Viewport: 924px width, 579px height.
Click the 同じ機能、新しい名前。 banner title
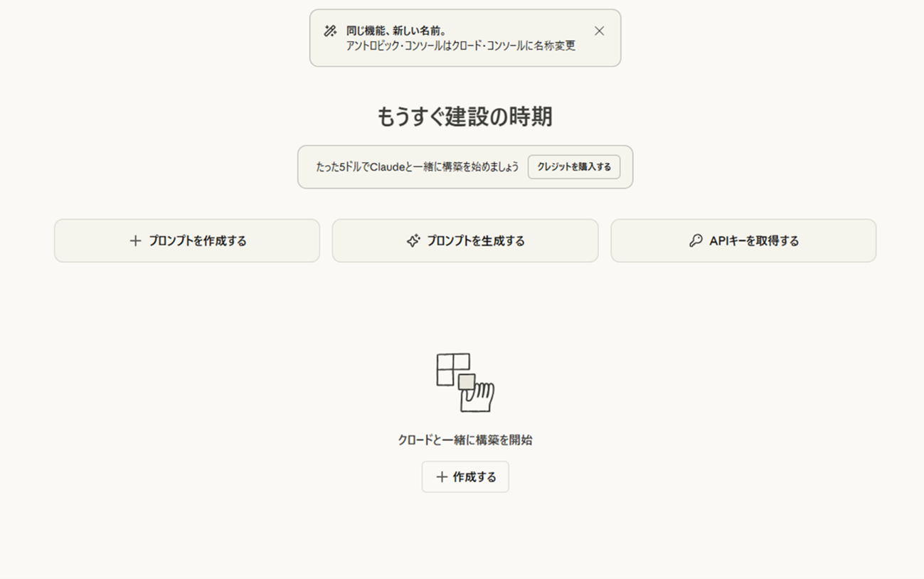[396, 31]
